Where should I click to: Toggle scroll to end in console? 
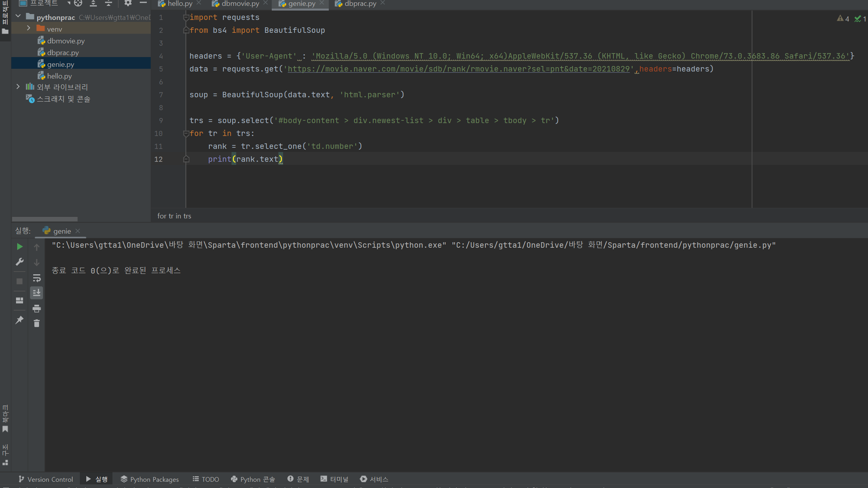point(37,293)
